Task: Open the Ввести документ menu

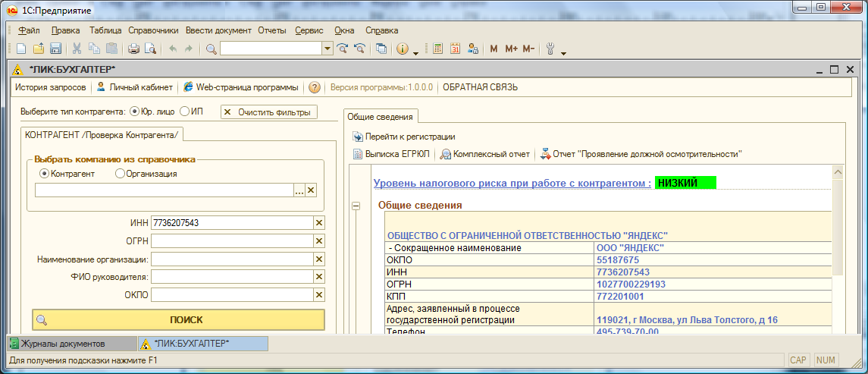Action: coord(218,30)
